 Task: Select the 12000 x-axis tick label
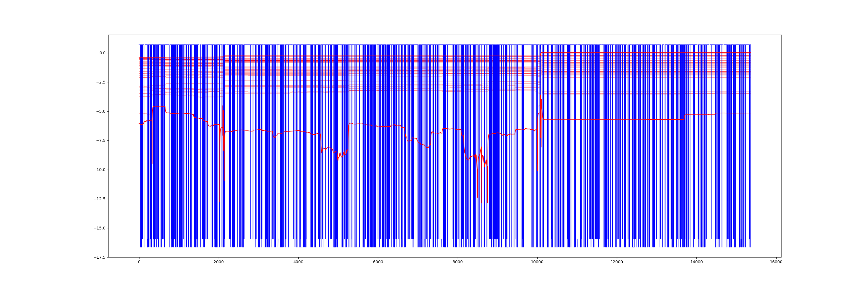click(x=617, y=262)
